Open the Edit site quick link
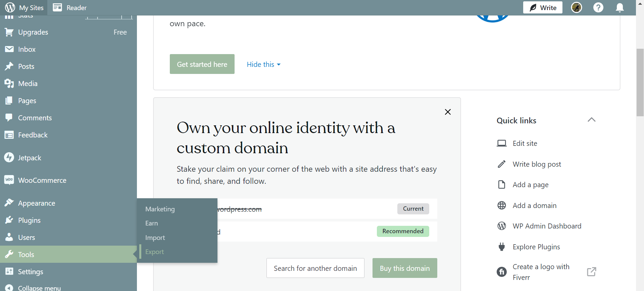644x291 pixels. pos(525,143)
